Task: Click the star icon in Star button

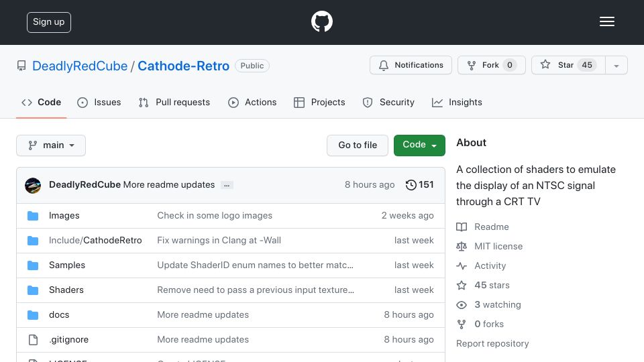Action: pos(545,64)
